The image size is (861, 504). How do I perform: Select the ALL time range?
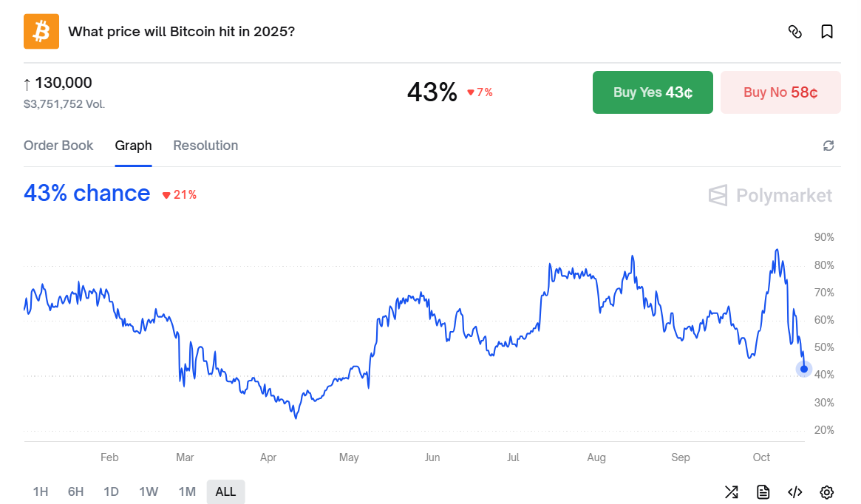point(225,491)
